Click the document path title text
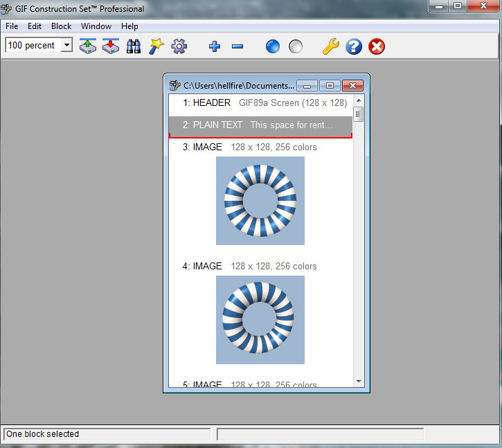Viewport: 502px width, 448px height. pyautogui.click(x=238, y=86)
